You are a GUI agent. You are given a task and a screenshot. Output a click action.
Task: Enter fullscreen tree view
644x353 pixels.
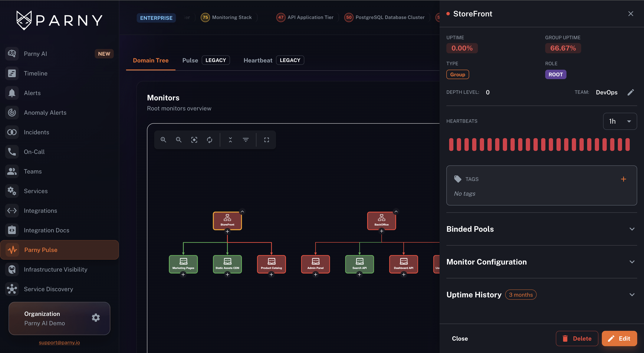click(267, 140)
